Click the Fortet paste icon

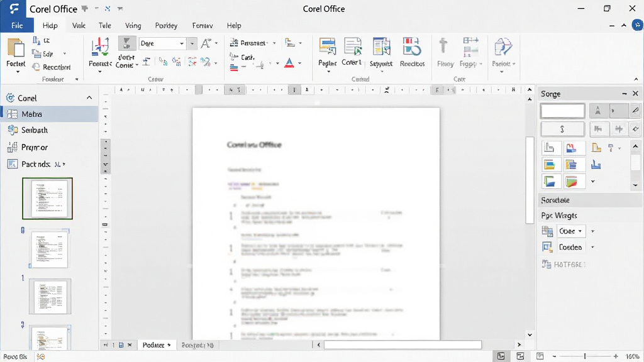16,52
